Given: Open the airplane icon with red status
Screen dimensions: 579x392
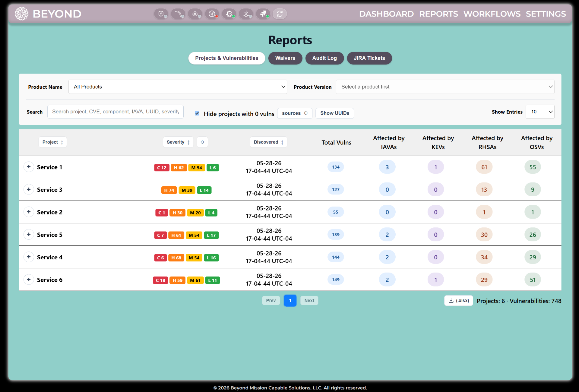Looking at the screenshot, I should (212, 14).
